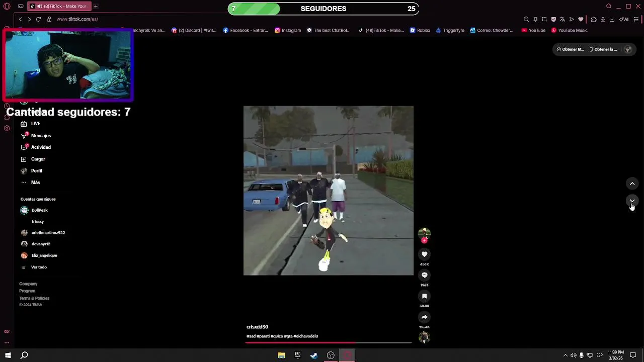644x362 pixels.
Task: View site security lock icon
Action: click(49, 19)
